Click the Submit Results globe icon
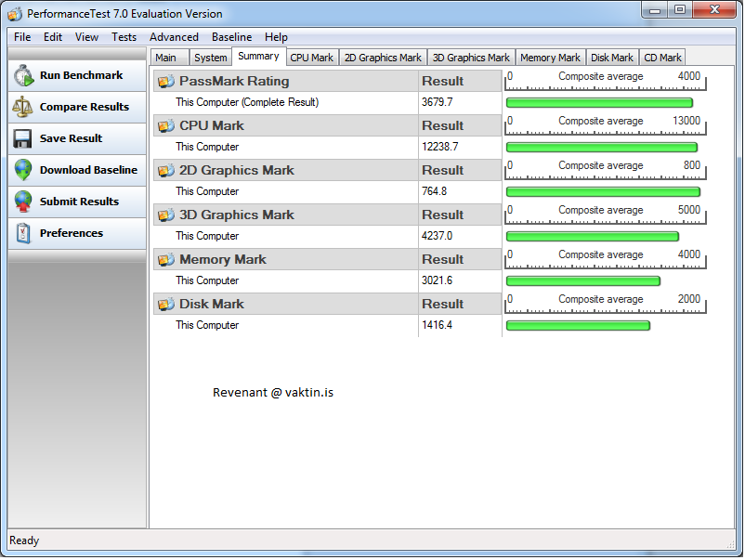Image resolution: width=745 pixels, height=560 pixels. pos(23,202)
